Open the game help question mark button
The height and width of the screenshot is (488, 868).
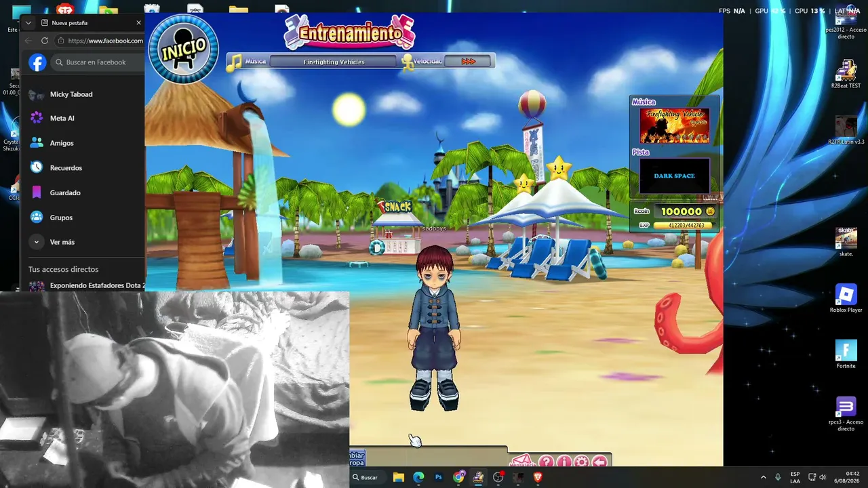[546, 462]
